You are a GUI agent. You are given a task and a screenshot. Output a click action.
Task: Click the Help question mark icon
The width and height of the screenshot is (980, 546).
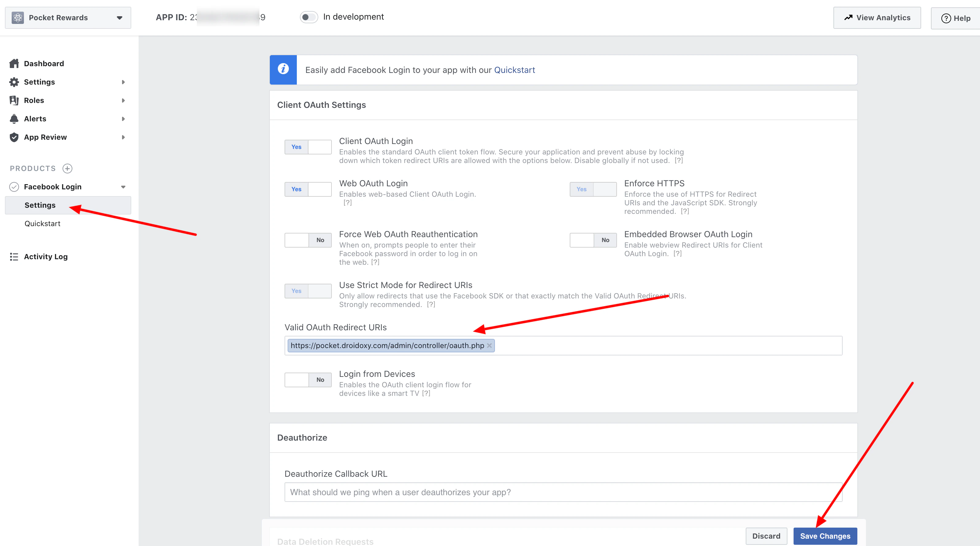point(946,18)
